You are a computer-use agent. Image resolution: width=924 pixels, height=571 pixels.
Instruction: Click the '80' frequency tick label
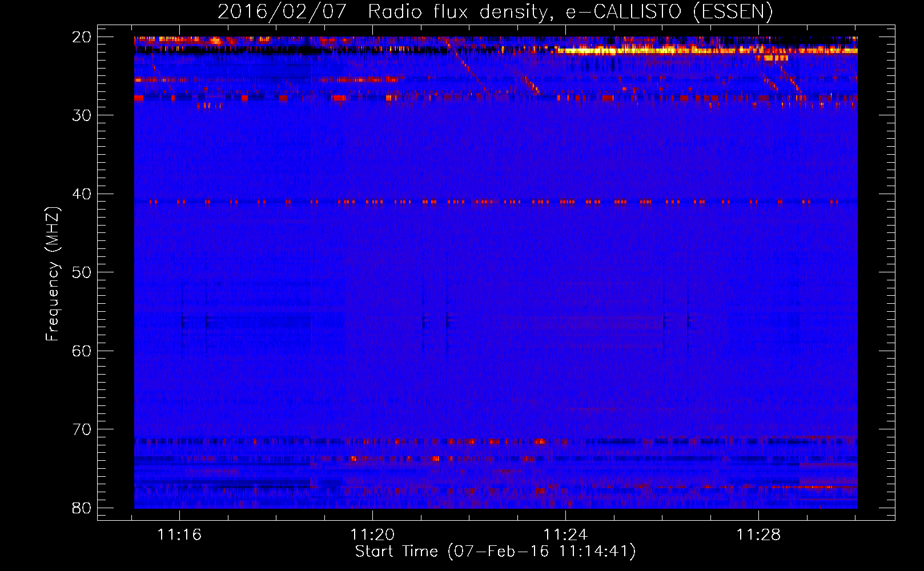[x=82, y=508]
